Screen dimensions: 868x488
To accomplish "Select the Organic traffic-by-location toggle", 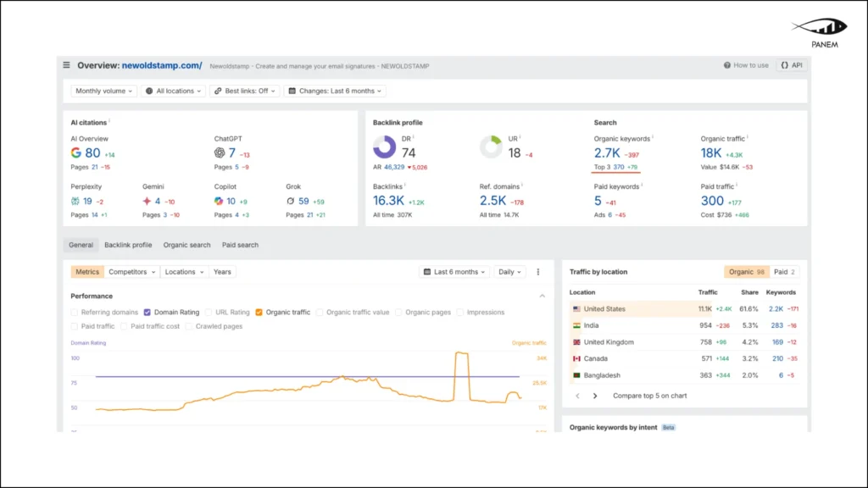I will click(746, 272).
